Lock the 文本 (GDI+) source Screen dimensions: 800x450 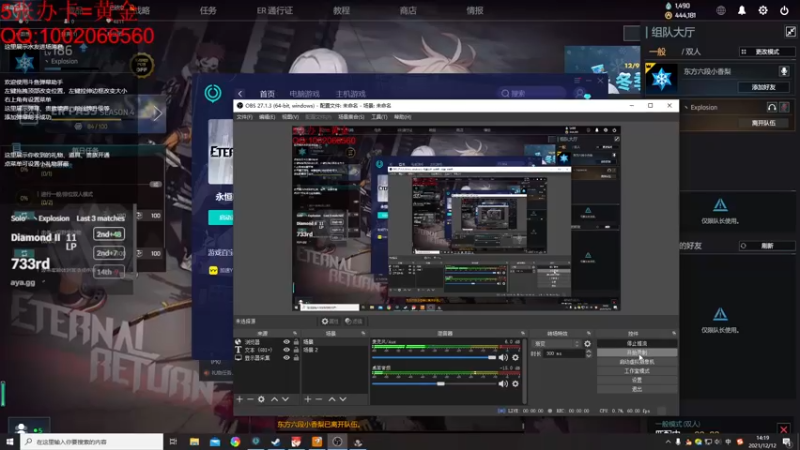(x=296, y=350)
